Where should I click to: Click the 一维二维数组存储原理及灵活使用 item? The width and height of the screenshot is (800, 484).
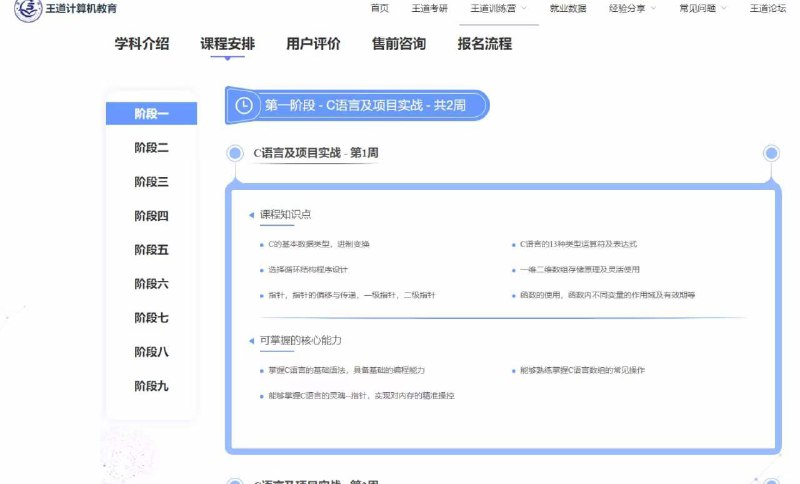click(580, 270)
